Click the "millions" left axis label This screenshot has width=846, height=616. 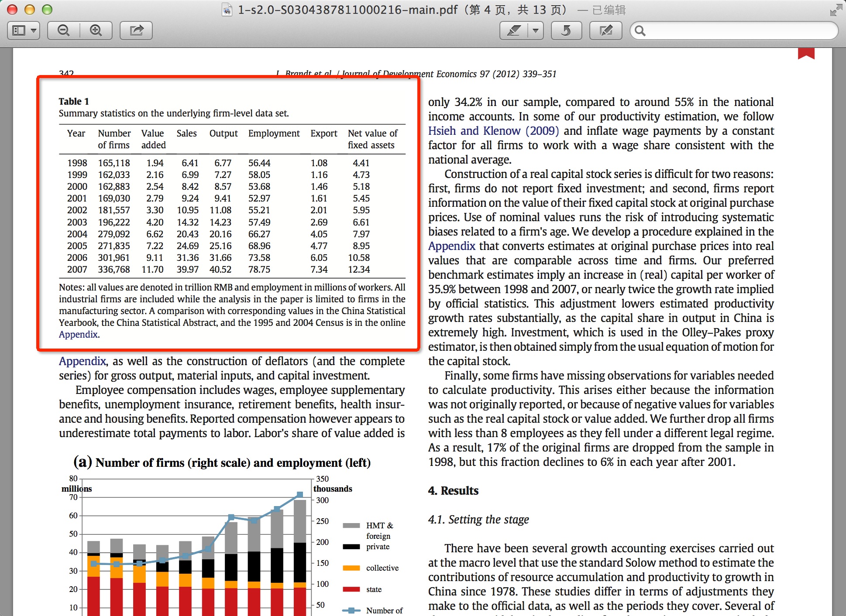77,489
